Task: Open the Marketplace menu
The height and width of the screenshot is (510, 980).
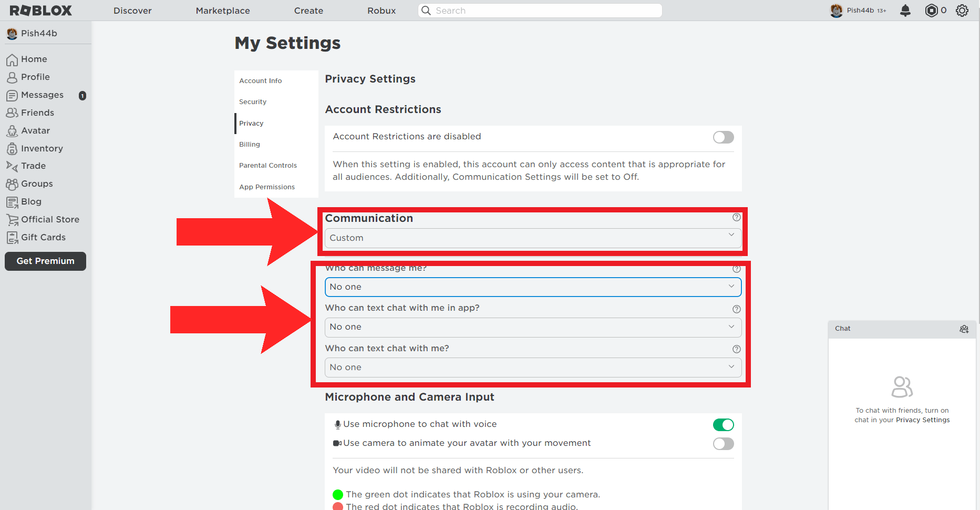Action: tap(223, 11)
